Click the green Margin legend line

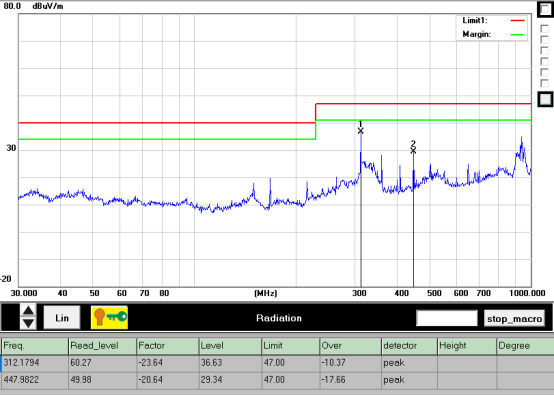click(518, 35)
